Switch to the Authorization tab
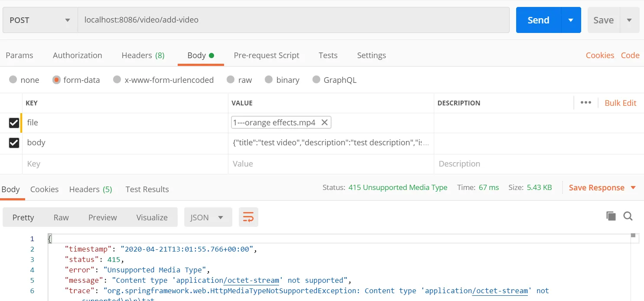 [x=77, y=55]
